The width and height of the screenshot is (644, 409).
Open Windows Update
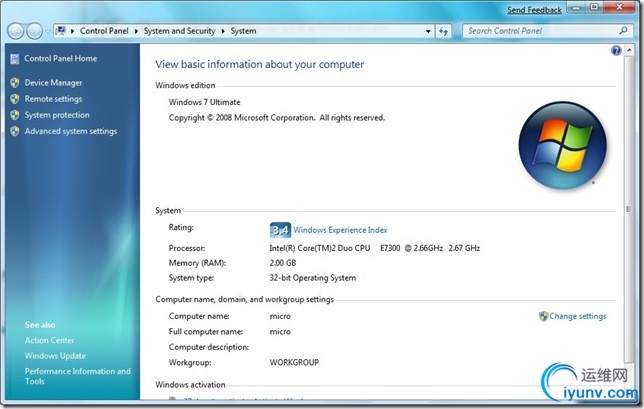[x=55, y=356]
